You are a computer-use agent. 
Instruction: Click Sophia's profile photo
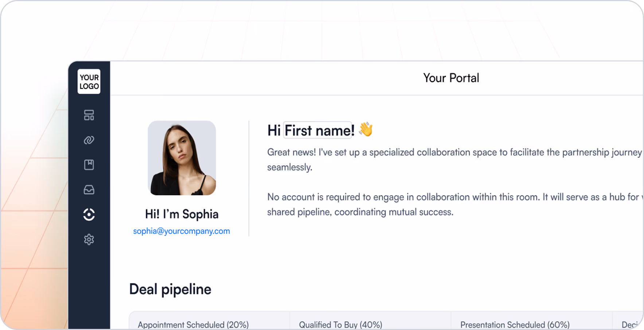182,158
